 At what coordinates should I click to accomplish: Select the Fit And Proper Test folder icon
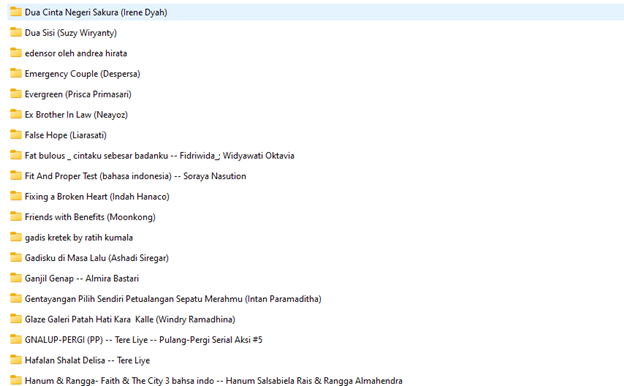point(16,175)
